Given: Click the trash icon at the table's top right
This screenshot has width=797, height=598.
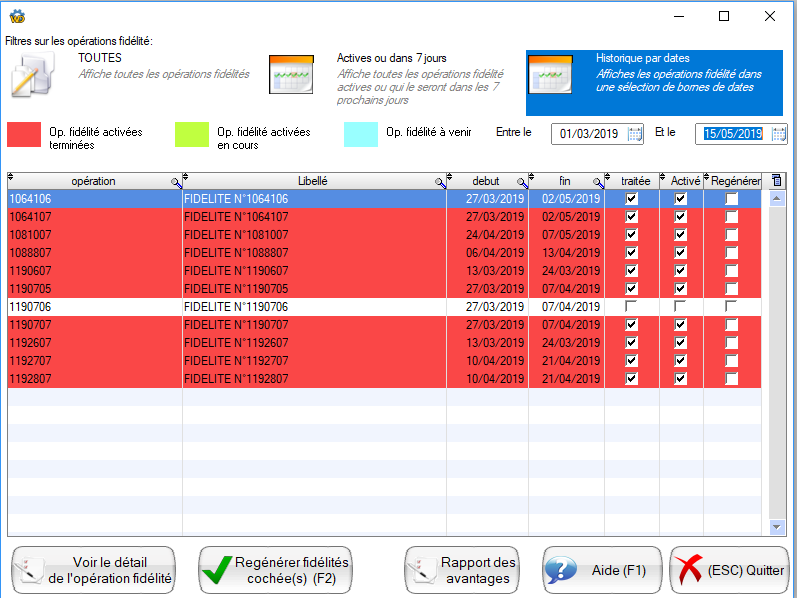Looking at the screenshot, I should point(777,181).
